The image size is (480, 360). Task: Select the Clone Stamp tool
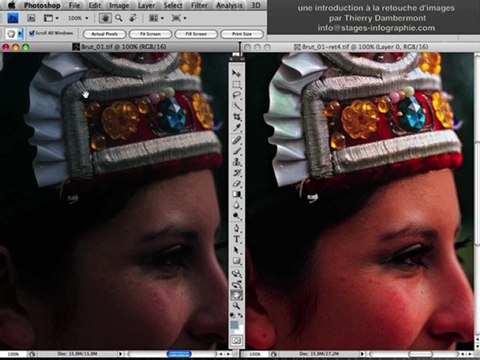pos(236,162)
